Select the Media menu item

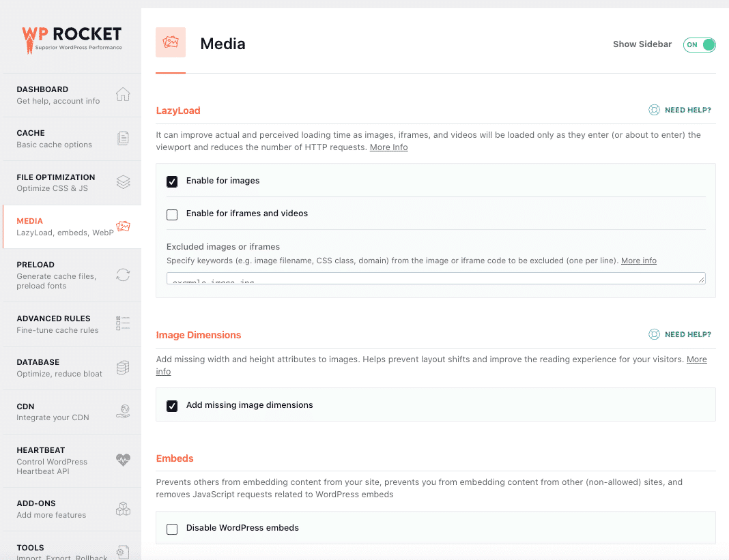pos(72,226)
